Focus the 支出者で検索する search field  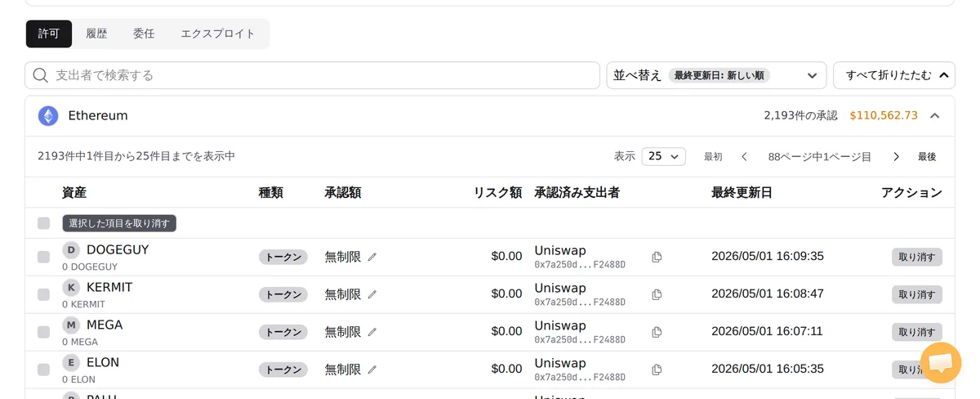312,75
